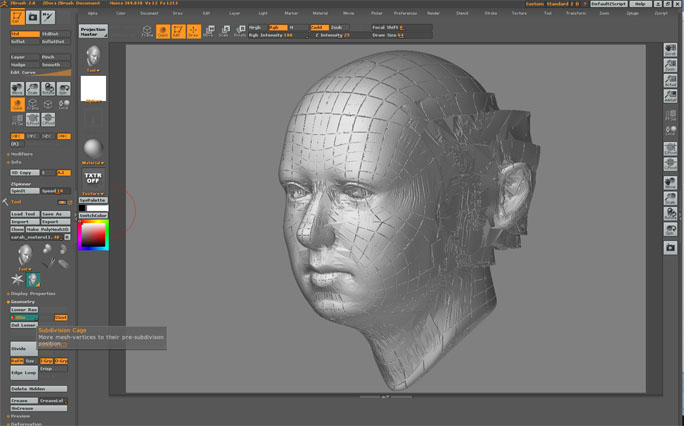Expand the Display Properties section
Image resolution: width=684 pixels, height=426 pixels.
point(31,293)
